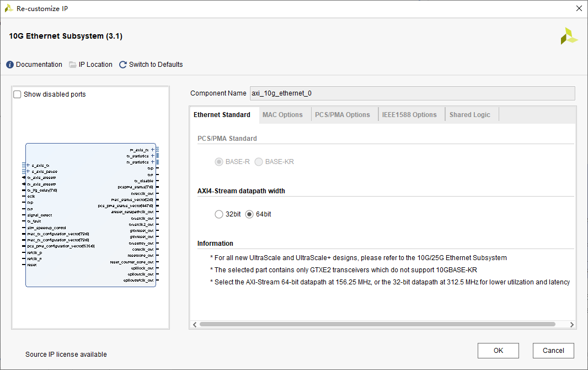Image resolution: width=588 pixels, height=370 pixels.
Task: Open the IP Location link
Action: click(x=95, y=65)
